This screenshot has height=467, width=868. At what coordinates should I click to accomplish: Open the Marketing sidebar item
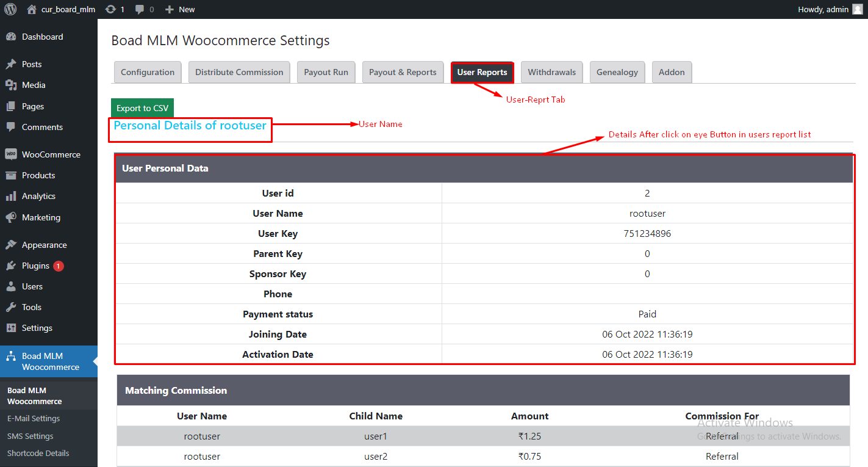41,217
